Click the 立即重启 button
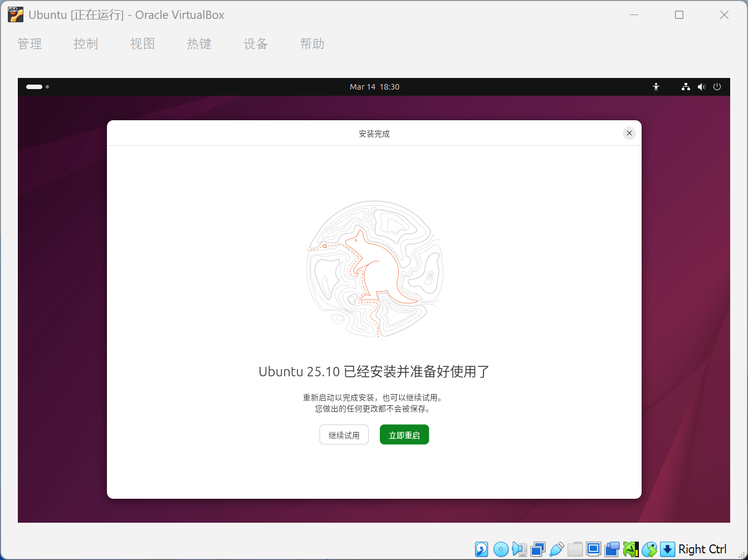748x560 pixels. [404, 435]
